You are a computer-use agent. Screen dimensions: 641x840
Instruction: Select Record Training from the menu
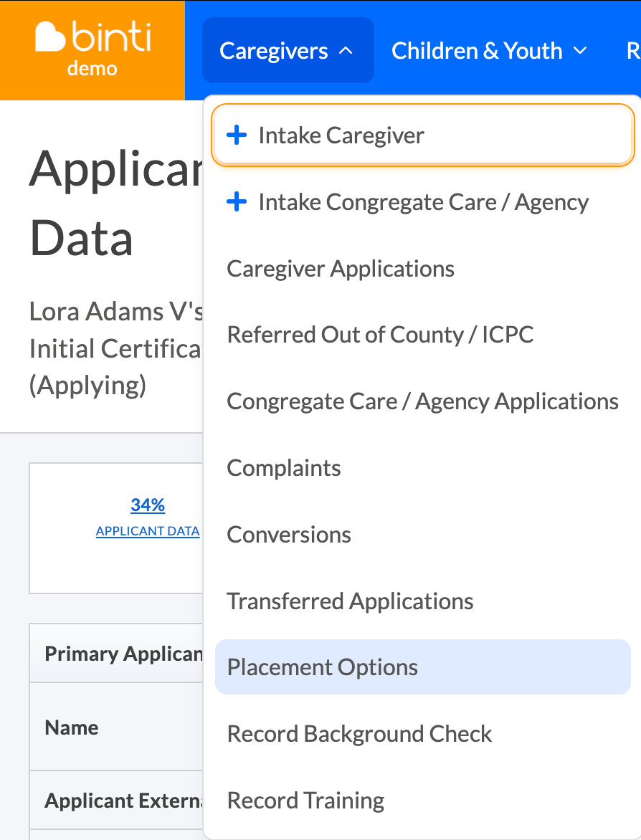(305, 800)
